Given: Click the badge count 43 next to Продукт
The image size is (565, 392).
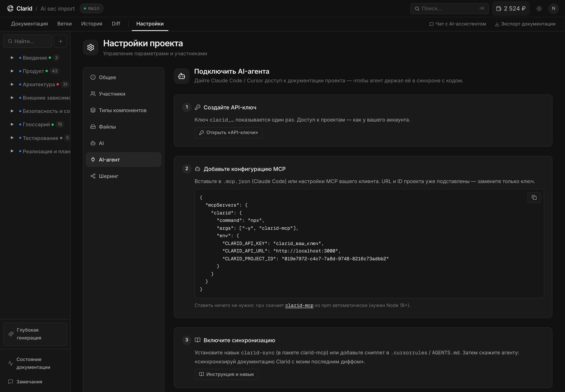Looking at the screenshot, I should tap(55, 71).
